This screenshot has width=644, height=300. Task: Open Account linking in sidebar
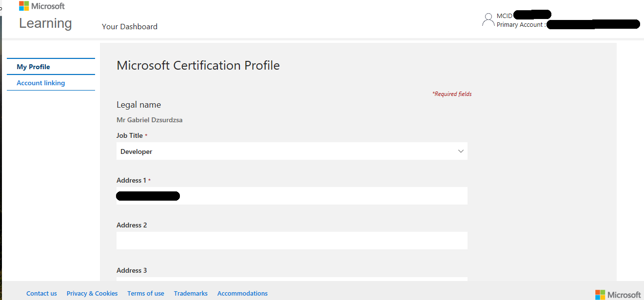click(x=51, y=83)
